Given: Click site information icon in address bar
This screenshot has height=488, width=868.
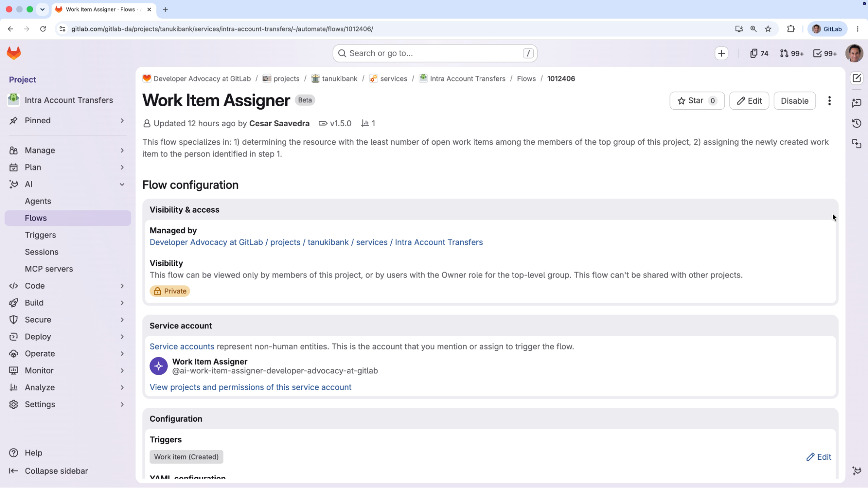Looking at the screenshot, I should coord(62,29).
